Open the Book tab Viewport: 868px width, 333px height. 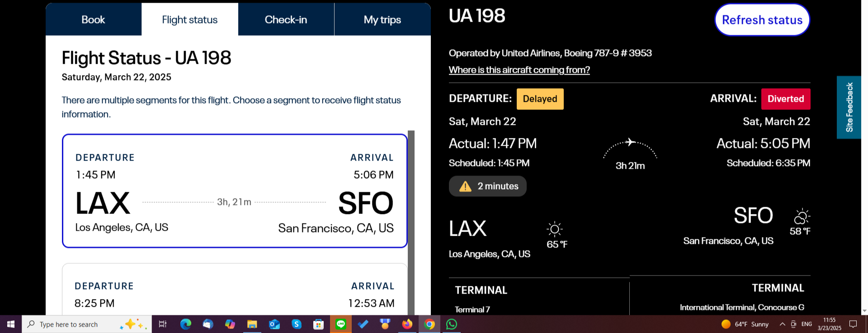93,19
